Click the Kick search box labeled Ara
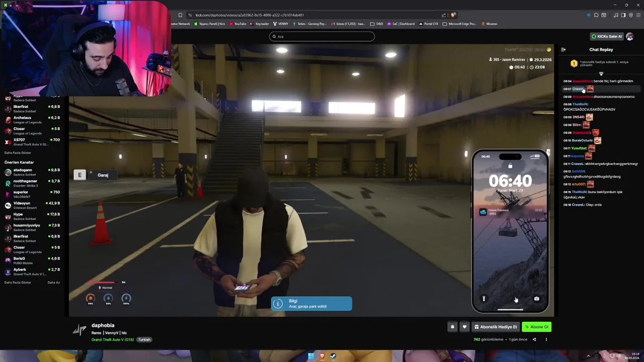Screen dimensions: 644x362 (322, 36)
